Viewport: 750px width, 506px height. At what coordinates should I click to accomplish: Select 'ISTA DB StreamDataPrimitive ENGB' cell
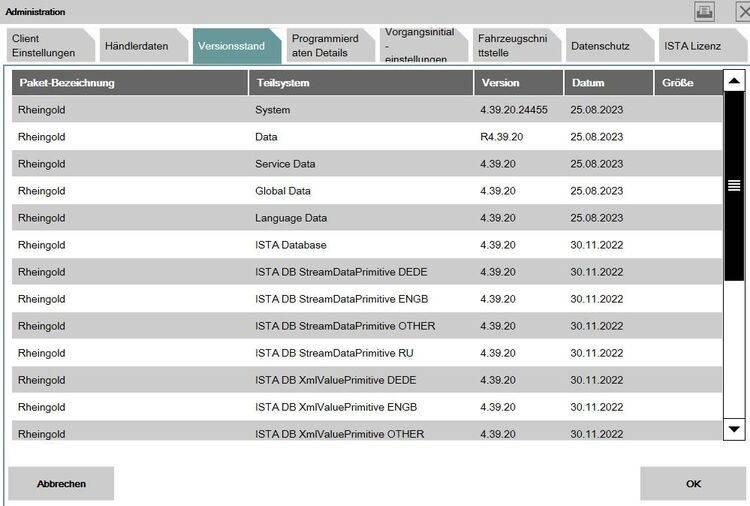click(x=342, y=299)
